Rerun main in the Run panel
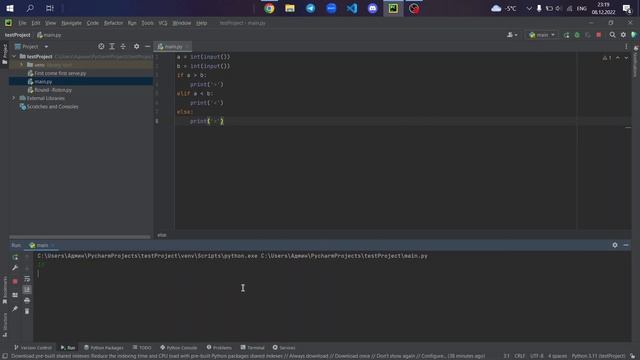The height and width of the screenshot is (360, 640). pos(15,257)
